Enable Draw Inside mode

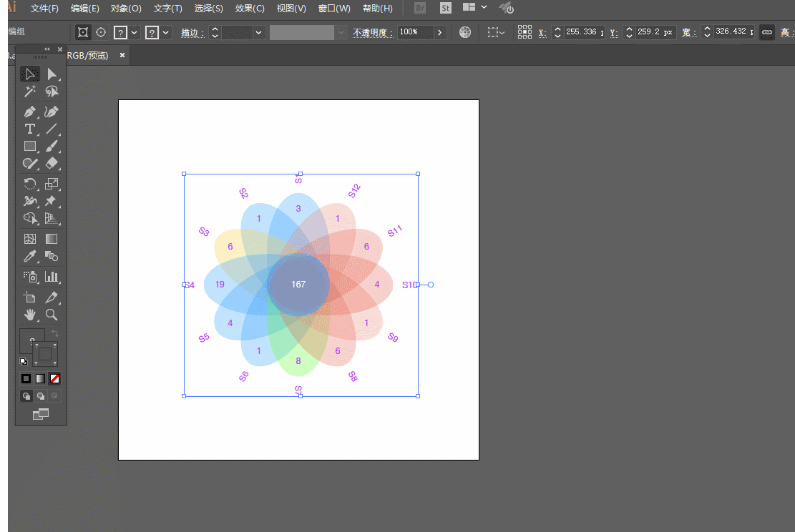click(55, 395)
